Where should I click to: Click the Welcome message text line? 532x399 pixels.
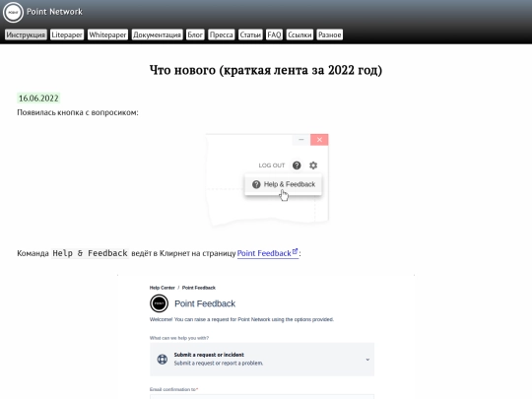point(241,319)
